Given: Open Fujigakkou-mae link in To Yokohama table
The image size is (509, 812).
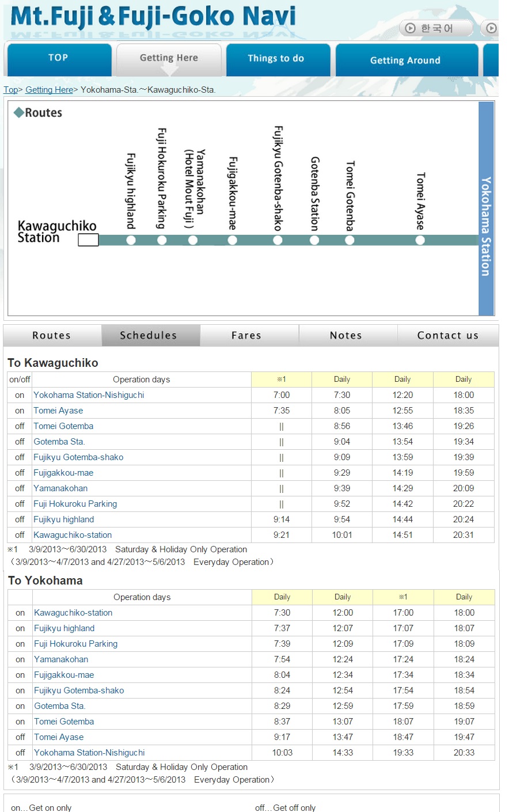Looking at the screenshot, I should point(64,675).
